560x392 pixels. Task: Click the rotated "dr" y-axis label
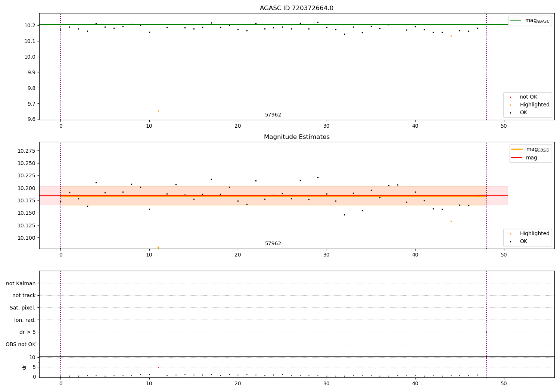coord(24,367)
